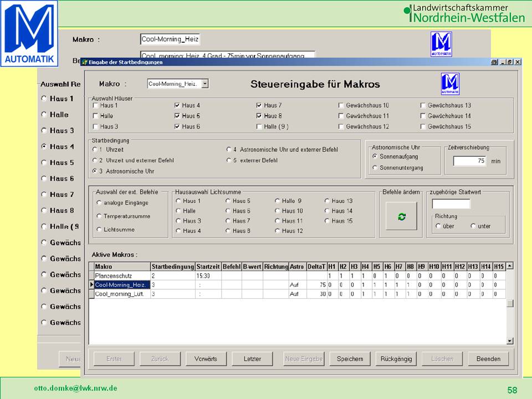This screenshot has width=532, height=399.
Task: Open the Makro dropdown list
Action: (x=205, y=84)
